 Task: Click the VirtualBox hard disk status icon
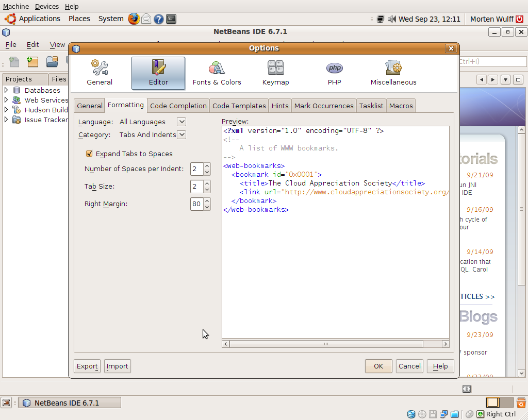click(411, 414)
